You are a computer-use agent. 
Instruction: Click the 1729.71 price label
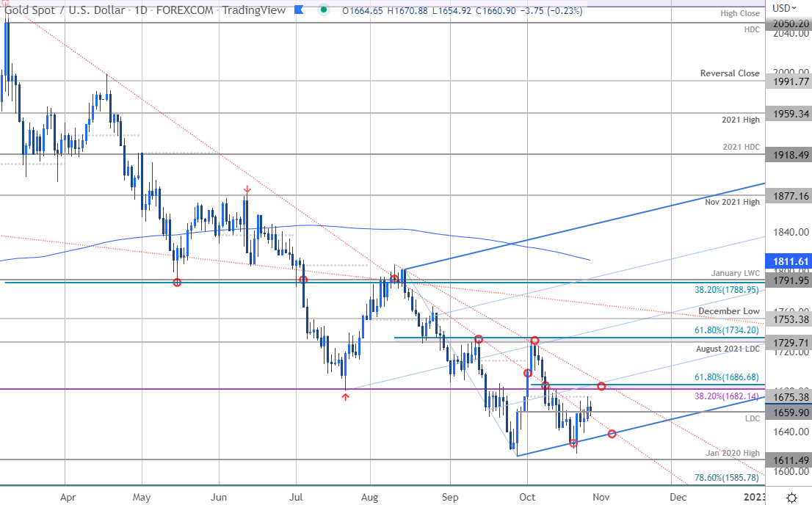tap(790, 343)
